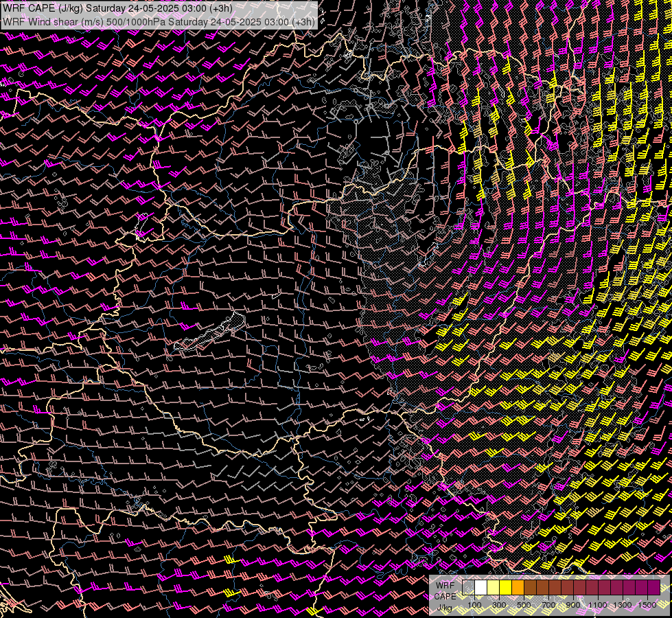Click the legend value 1500

647,605
